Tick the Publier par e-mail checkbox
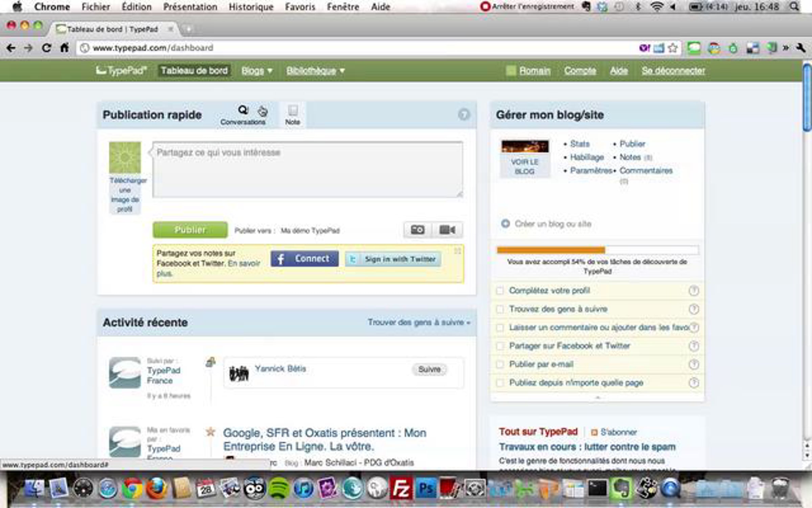812x508 pixels. (x=500, y=364)
